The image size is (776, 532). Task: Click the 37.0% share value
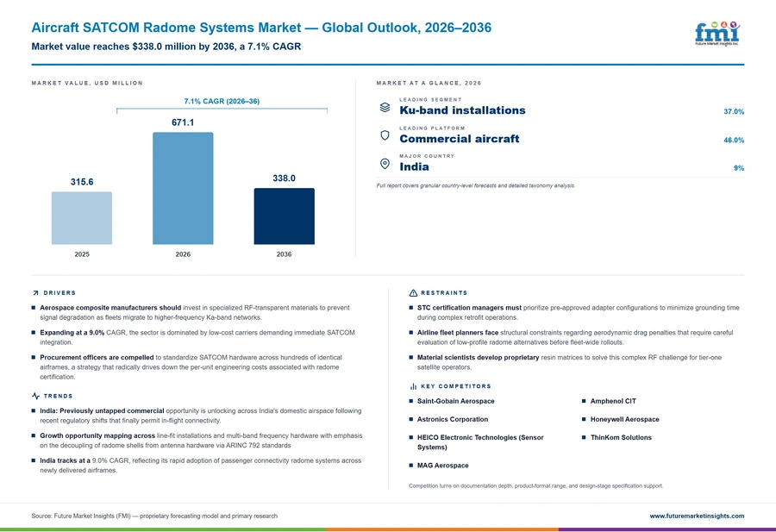click(734, 112)
